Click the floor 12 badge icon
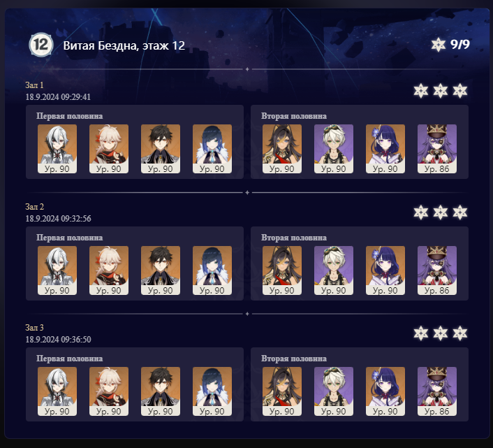Screen dimensions: 493x448 [41, 45]
